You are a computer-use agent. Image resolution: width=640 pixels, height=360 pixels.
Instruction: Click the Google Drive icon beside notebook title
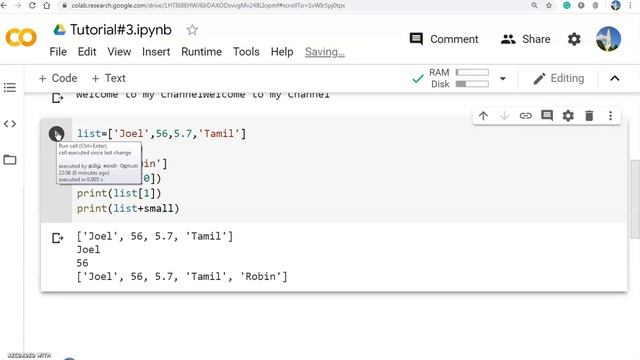(59, 30)
